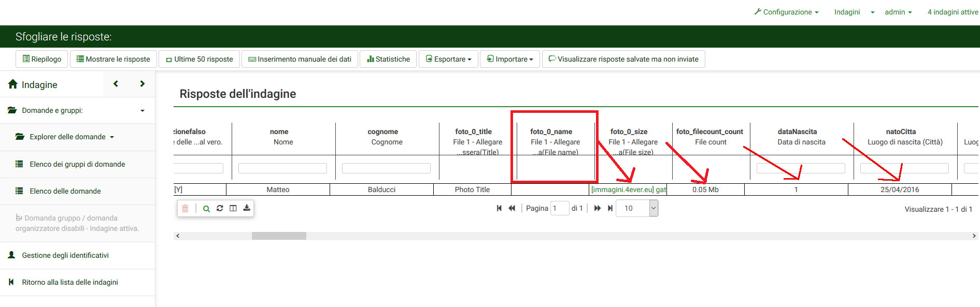Click the nome column filter field
980x307 pixels.
click(282, 168)
